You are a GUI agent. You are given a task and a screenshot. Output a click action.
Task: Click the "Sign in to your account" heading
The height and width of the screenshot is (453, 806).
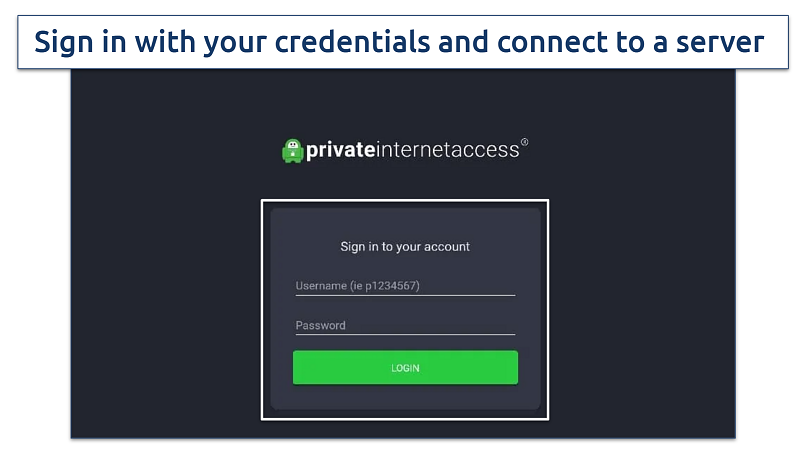405,246
